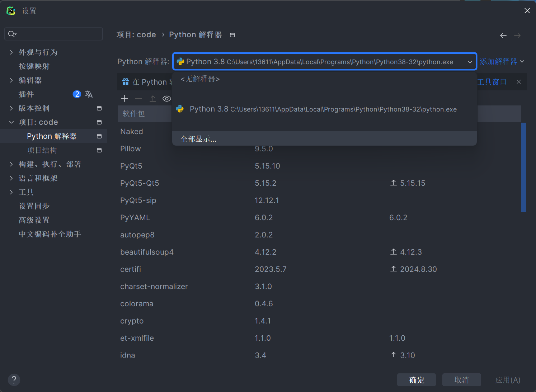Open 添加解释器 dropdown link
This screenshot has width=536, height=392.
[x=502, y=62]
